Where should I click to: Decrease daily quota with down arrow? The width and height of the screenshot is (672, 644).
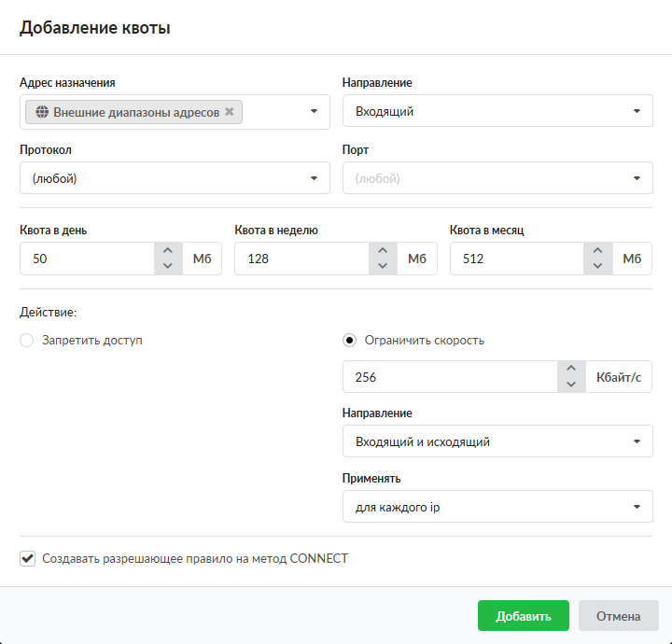pos(167,266)
